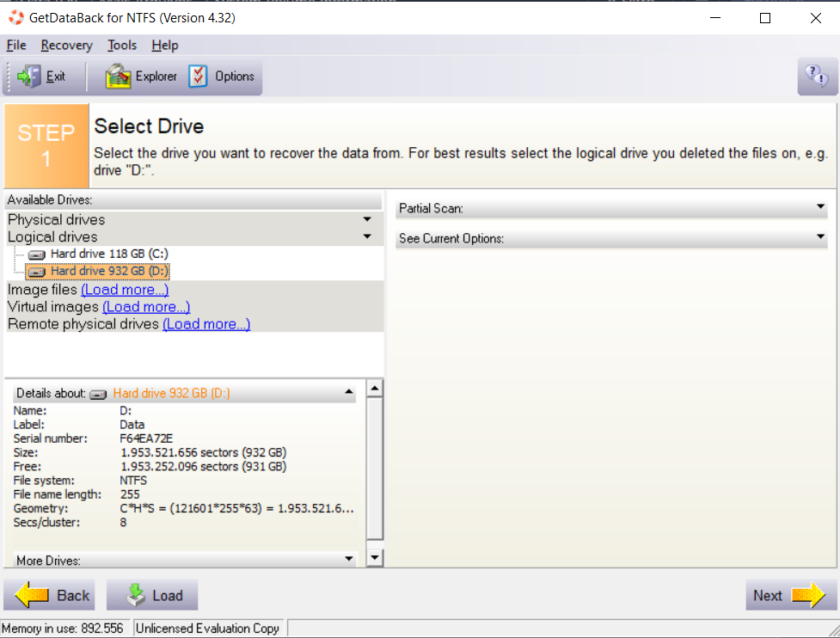840x638 pixels.
Task: Click the Size value 1.953.521.656 sectors
Action: [x=204, y=452]
